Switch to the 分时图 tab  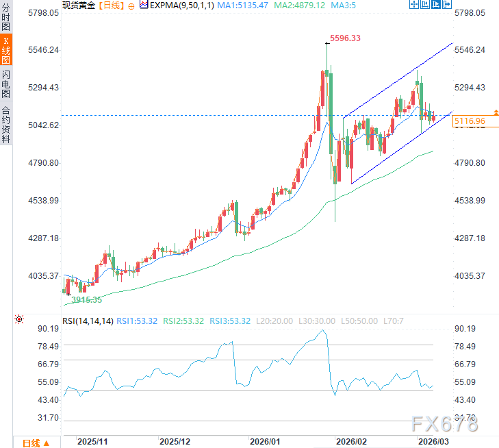tap(5, 17)
